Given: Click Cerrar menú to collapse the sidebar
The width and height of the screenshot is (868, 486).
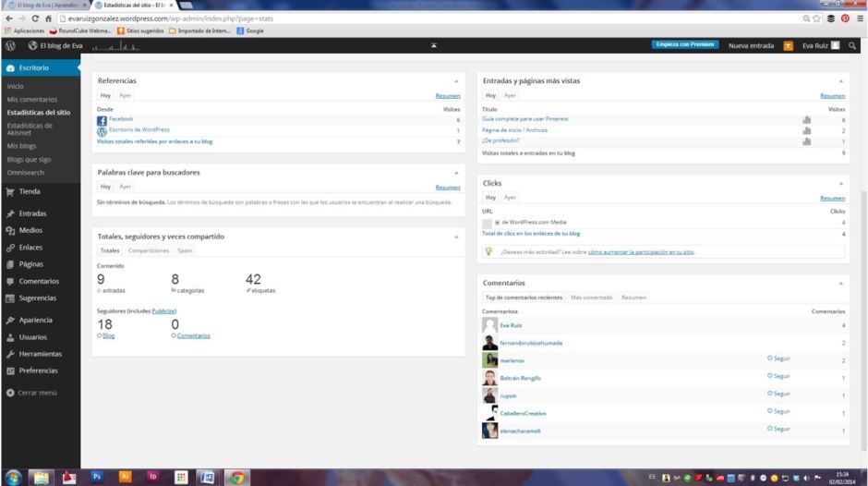Looking at the screenshot, I should 36,392.
